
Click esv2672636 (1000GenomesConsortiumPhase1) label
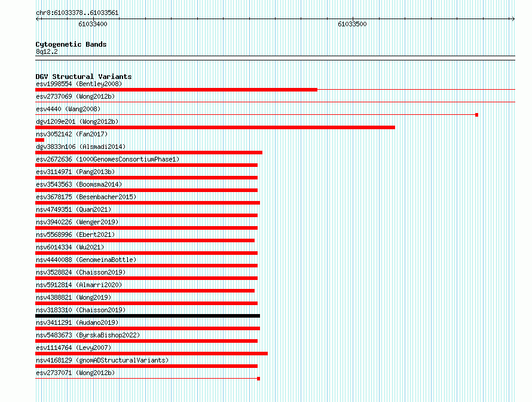[108, 159]
